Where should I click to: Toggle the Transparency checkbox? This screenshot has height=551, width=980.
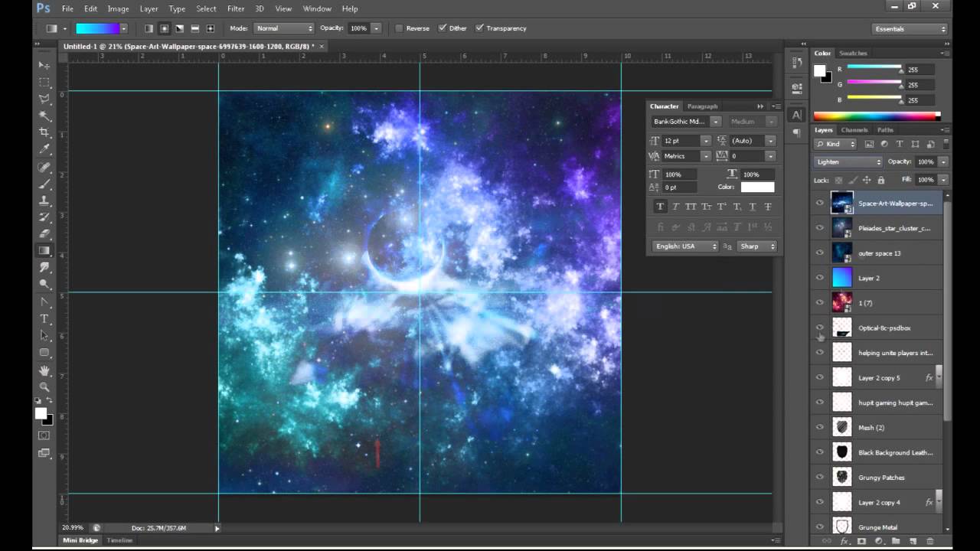(x=480, y=28)
